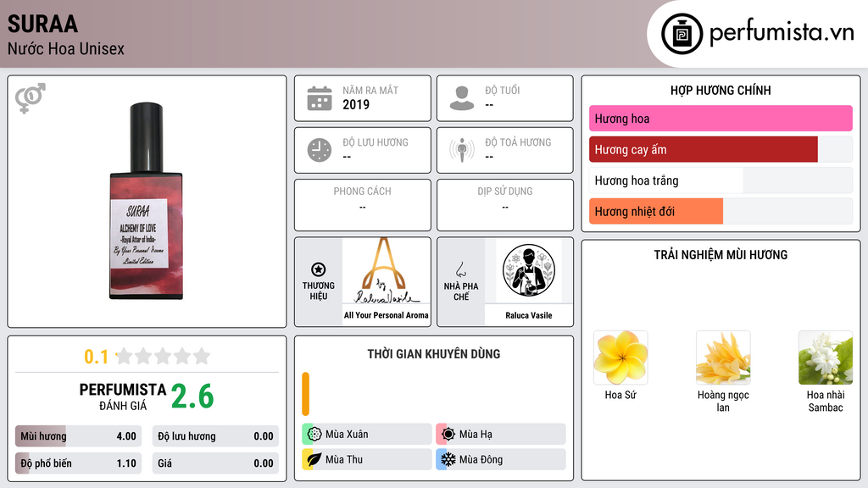Viewport: 868px width, 488px height.
Task: Click the star badge icon above Thương hiệu
Action: (x=319, y=269)
